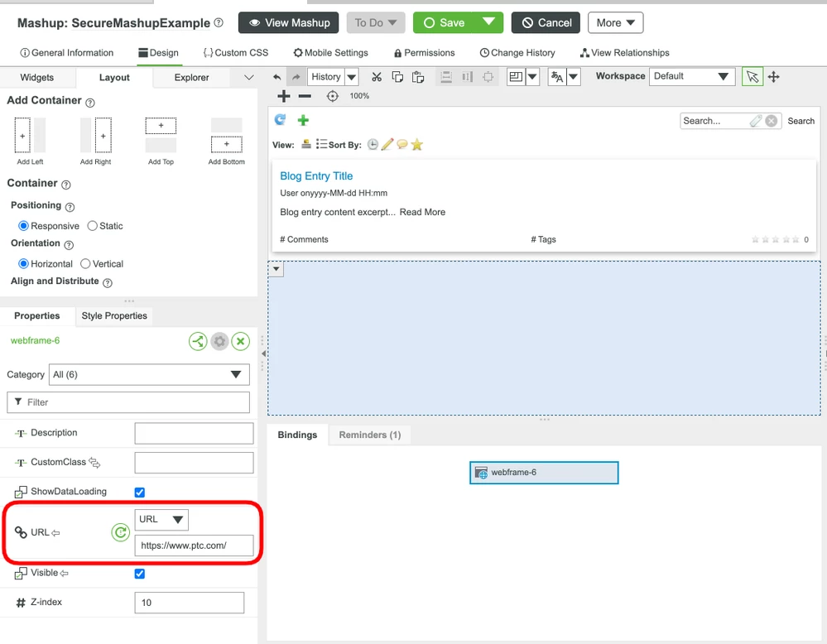Expand the container dropdown arrow in canvas
This screenshot has height=644, width=827.
276,269
